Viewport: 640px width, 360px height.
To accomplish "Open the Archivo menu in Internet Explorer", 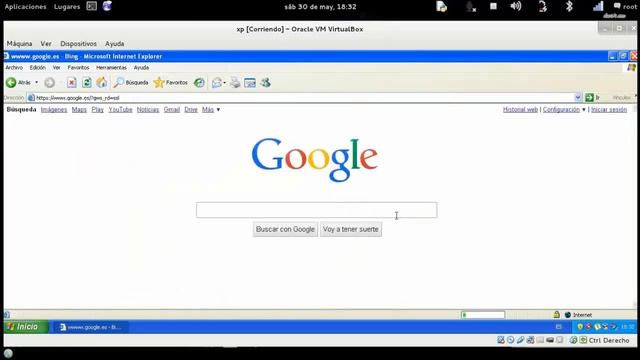I will point(14,68).
